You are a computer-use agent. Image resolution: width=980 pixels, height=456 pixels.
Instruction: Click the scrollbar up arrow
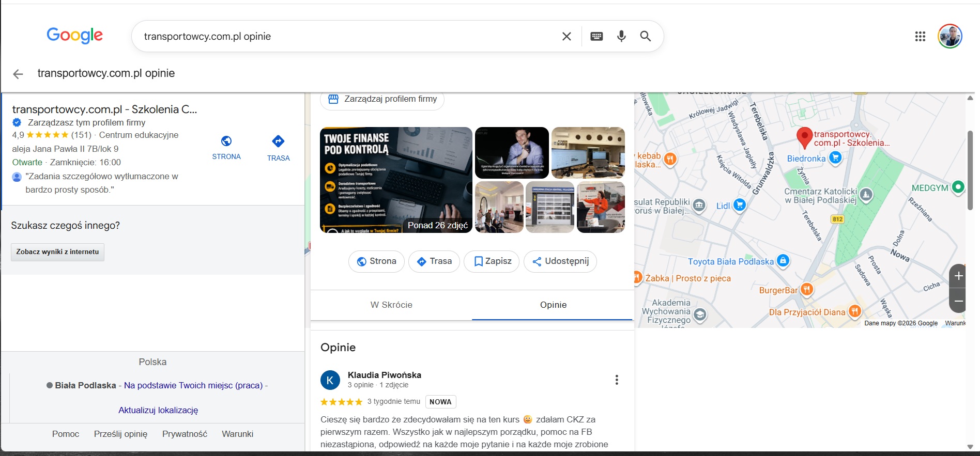point(970,98)
